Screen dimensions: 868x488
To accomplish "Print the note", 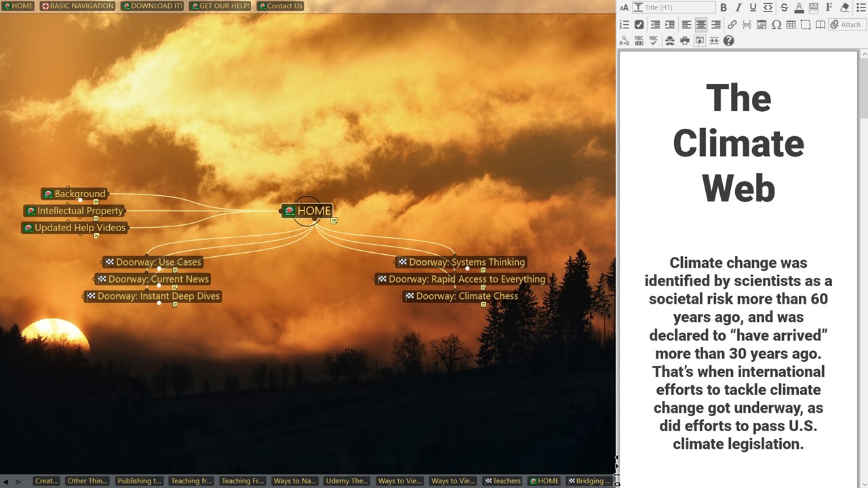I will point(685,41).
